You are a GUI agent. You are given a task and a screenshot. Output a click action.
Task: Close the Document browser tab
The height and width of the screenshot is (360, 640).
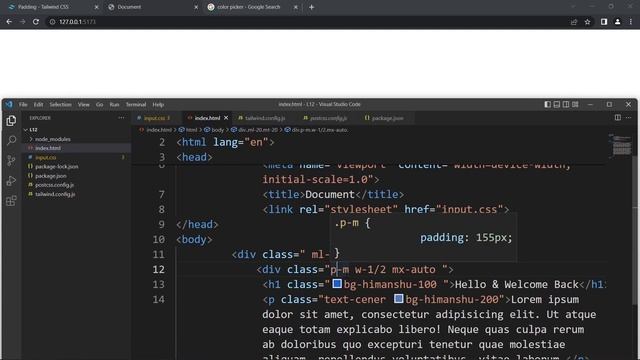[196, 7]
